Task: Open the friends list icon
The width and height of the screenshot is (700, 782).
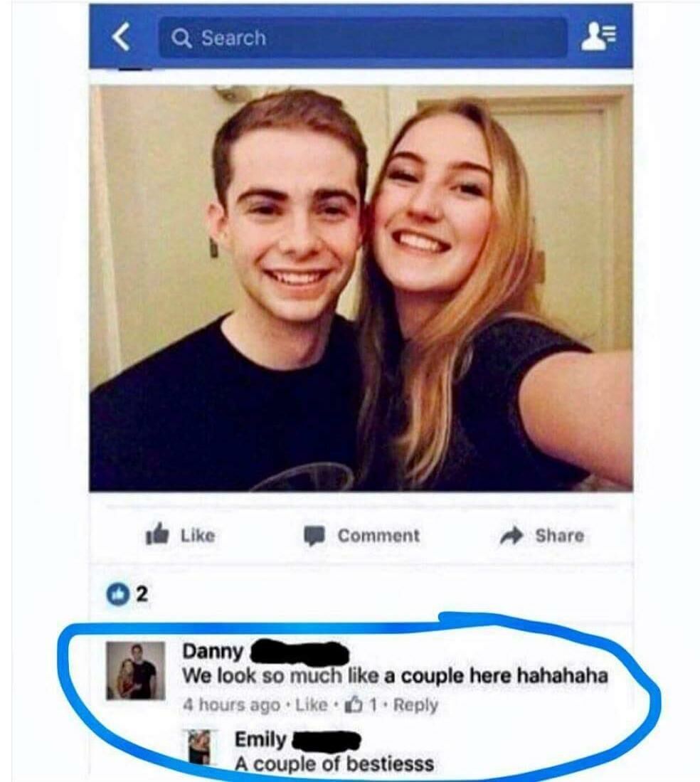Action: pos(599,37)
